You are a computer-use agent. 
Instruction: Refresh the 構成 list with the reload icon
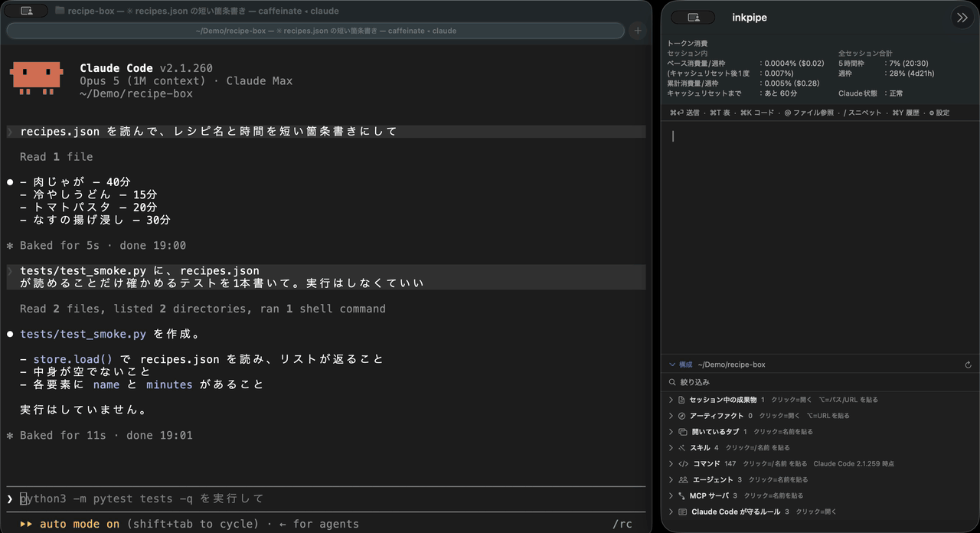coord(969,365)
